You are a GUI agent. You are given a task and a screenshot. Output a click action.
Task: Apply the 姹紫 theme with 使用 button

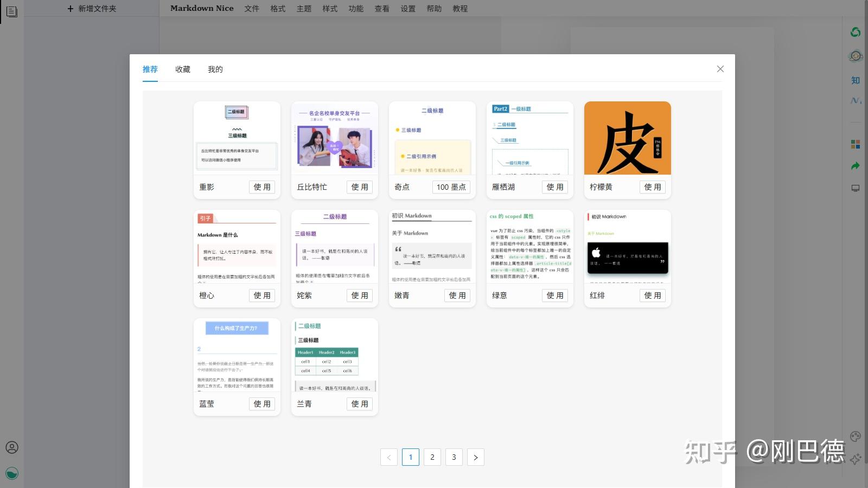click(360, 296)
